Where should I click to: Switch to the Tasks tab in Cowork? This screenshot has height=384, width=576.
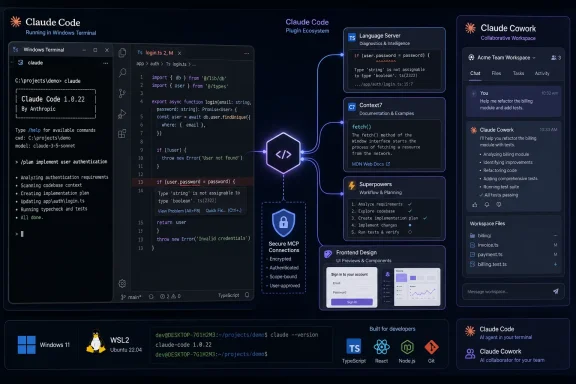[x=518, y=73]
